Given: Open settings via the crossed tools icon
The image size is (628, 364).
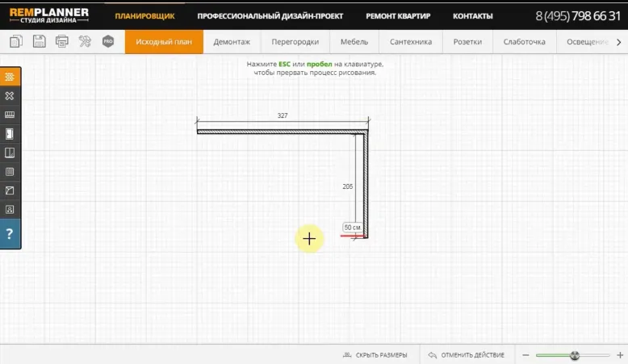Looking at the screenshot, I should pyautogui.click(x=85, y=41).
